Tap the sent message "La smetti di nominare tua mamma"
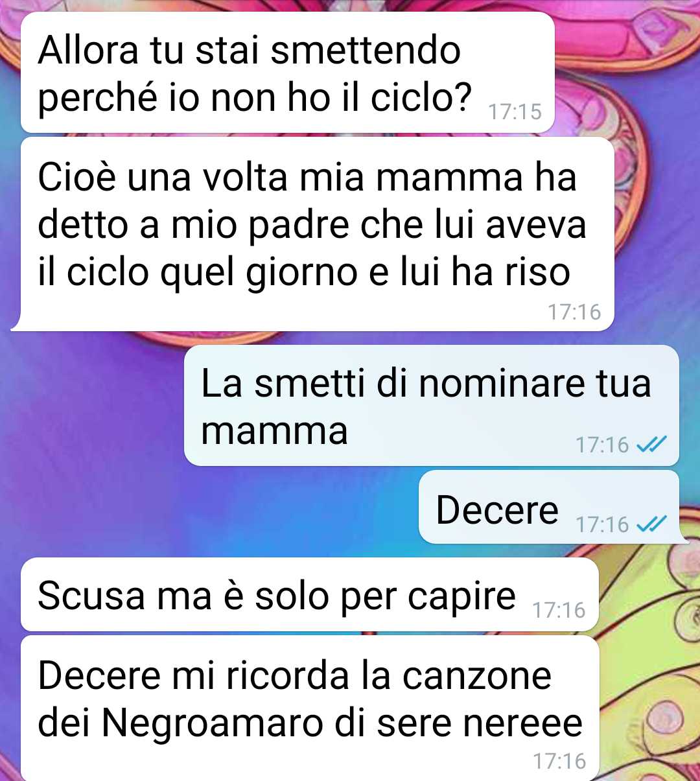Viewport: 700px width, 781px height. tap(432, 405)
